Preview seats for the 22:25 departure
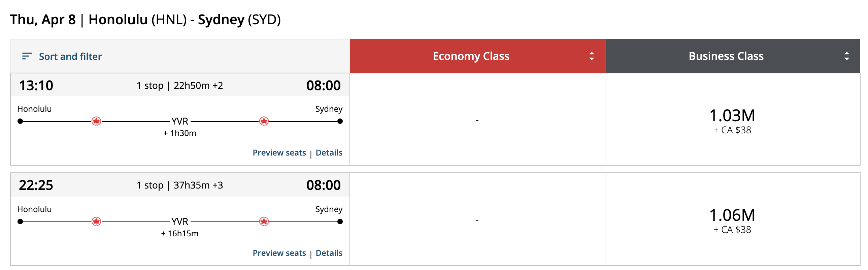The height and width of the screenshot is (270, 868). (x=279, y=253)
